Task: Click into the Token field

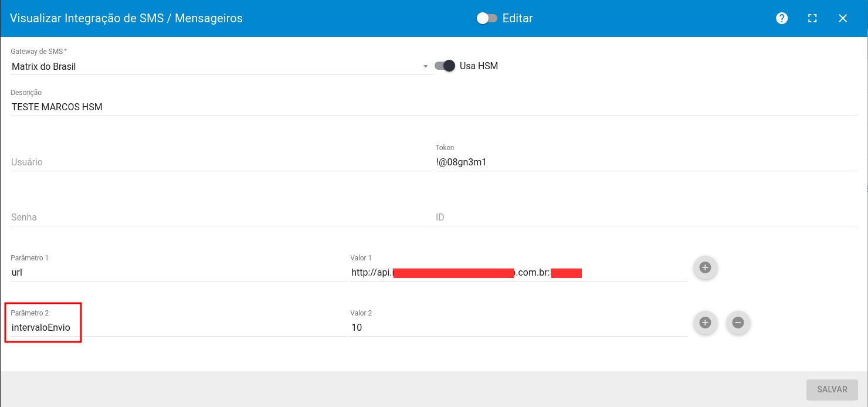Action: (645, 162)
